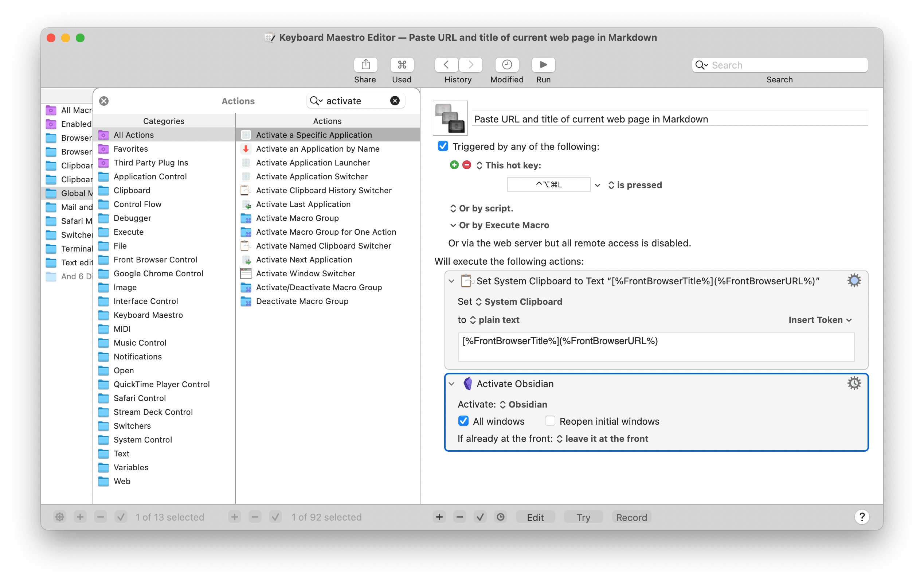Image resolution: width=924 pixels, height=584 pixels.
Task: Open help with question mark button
Action: [861, 517]
